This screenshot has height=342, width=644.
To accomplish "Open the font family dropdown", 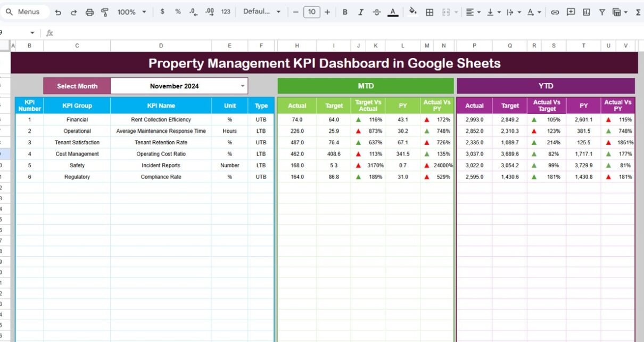I will point(261,12).
